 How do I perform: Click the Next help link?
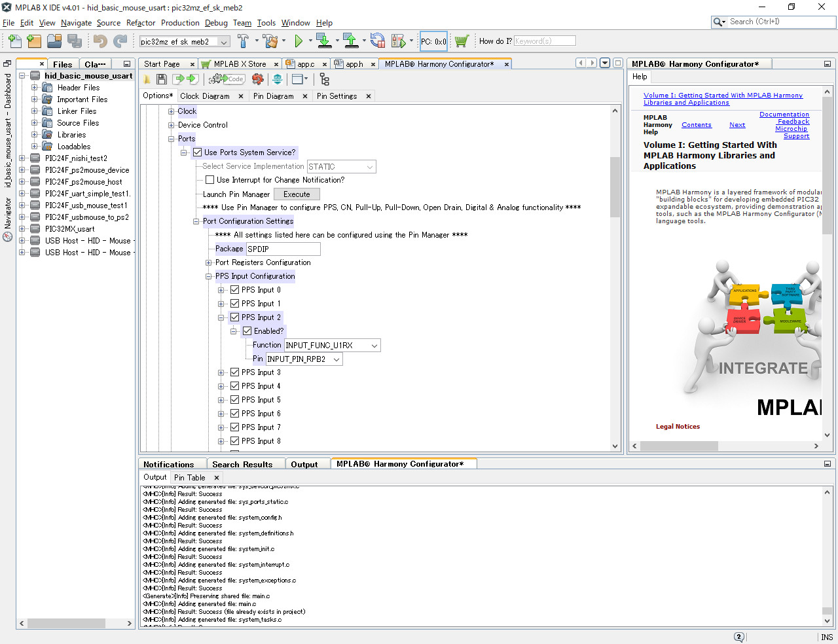coord(737,125)
